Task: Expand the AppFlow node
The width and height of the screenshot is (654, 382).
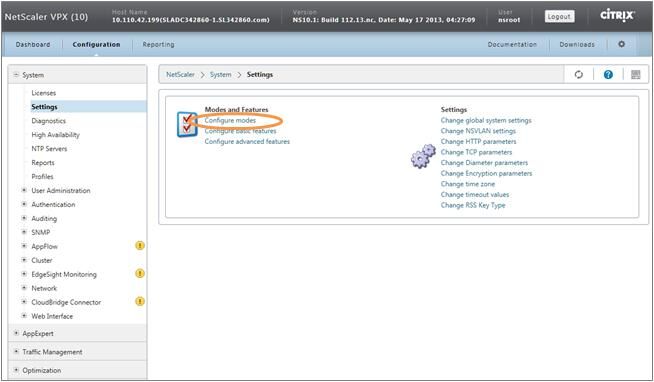Action: coord(24,246)
